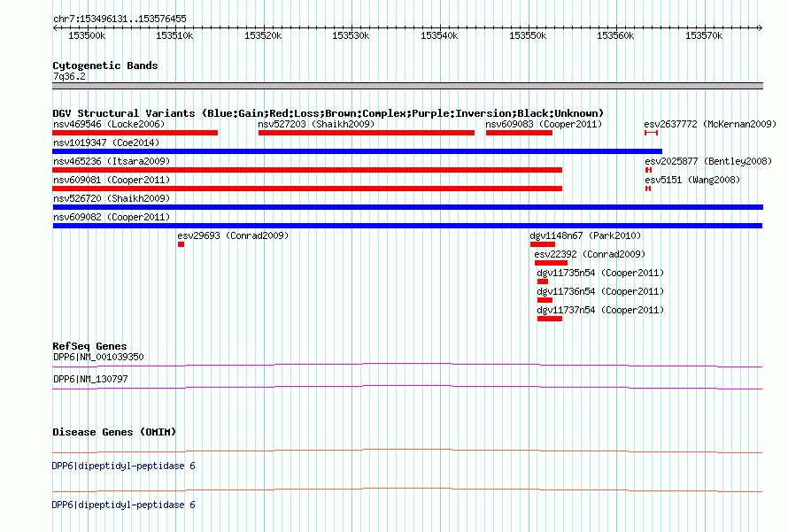This screenshot has height=532, width=788.
Task: Click the 7q36.2 cytogenetic band bar
Action: click(x=407, y=86)
